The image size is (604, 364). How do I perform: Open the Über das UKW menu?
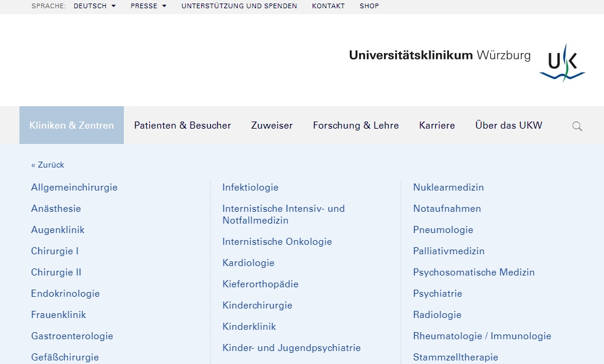click(508, 125)
